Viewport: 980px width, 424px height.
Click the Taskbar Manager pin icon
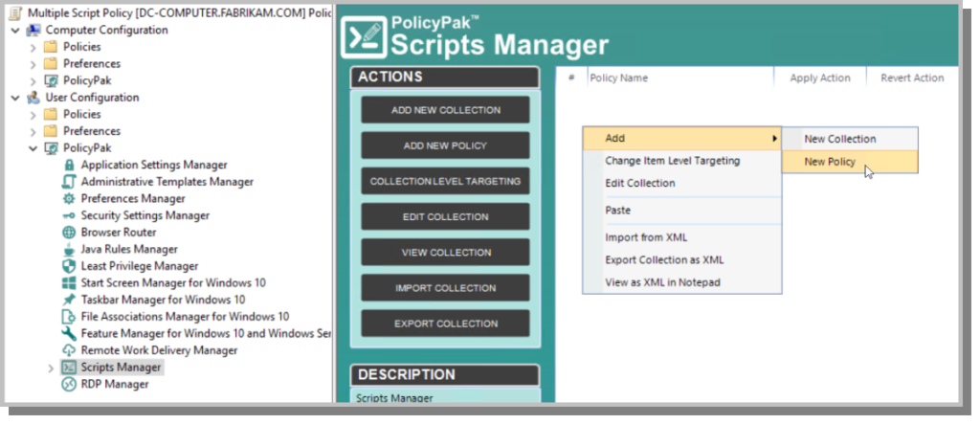pos(69,301)
